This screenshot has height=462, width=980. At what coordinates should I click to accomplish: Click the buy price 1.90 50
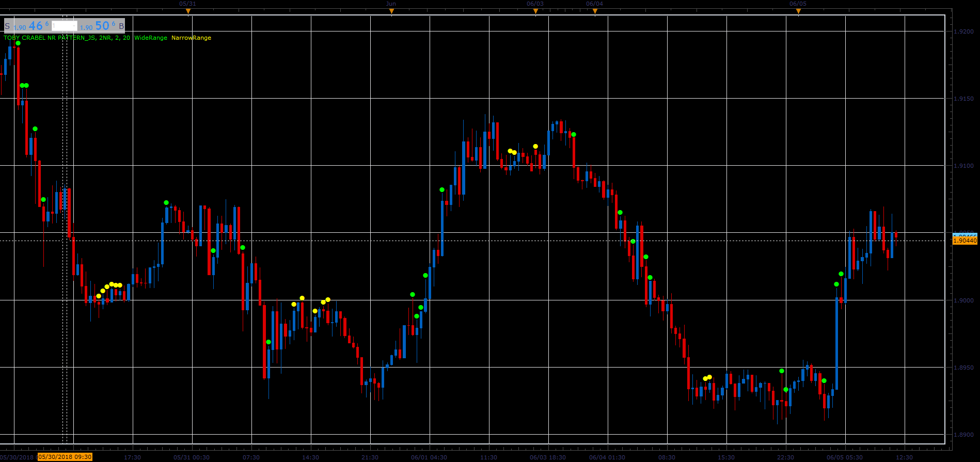98,26
